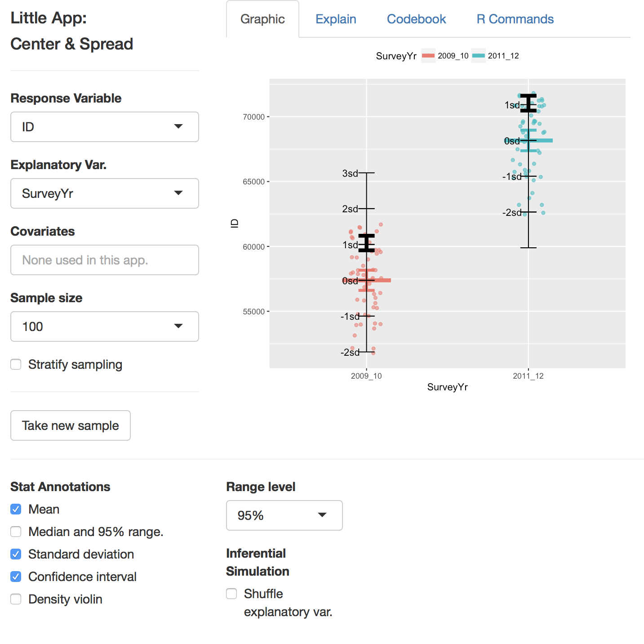The image size is (644, 644).
Task: Enable Median and 95% range checkbox
Action: coord(16,532)
